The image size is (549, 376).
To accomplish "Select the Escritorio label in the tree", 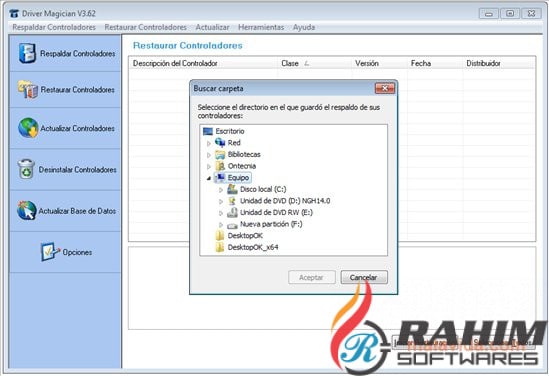I will [230, 131].
